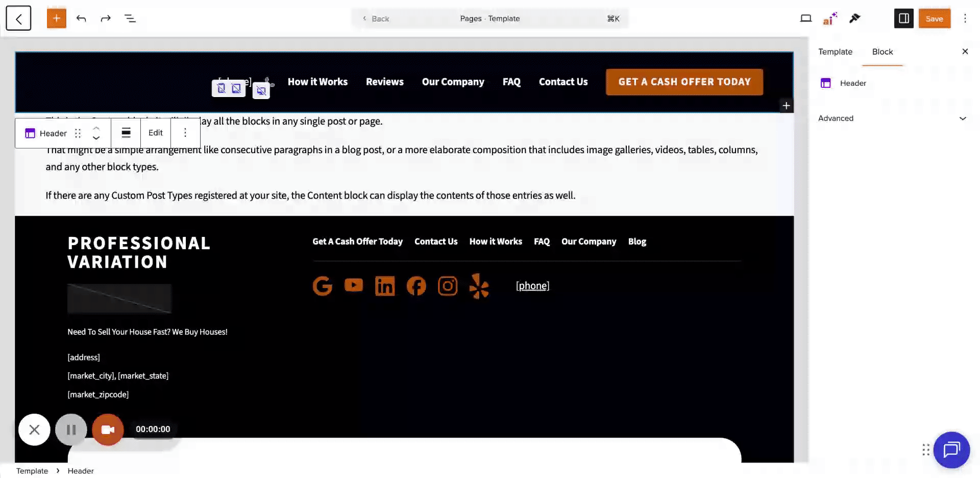Screen dimensions: 980x478
Task: Open the chat support widget
Action: tap(951, 450)
